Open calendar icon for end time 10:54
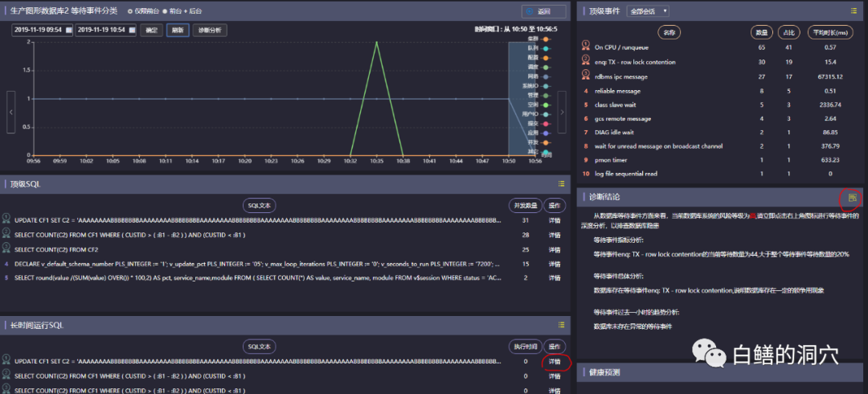 coord(132,30)
